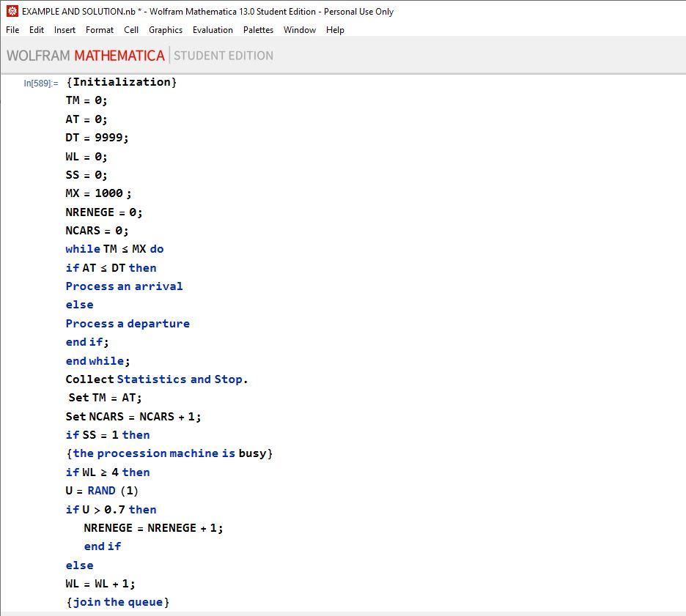Click the NRENEGE = NRENEGE + 1; line
This screenshot has height=616, width=686.
point(154,527)
